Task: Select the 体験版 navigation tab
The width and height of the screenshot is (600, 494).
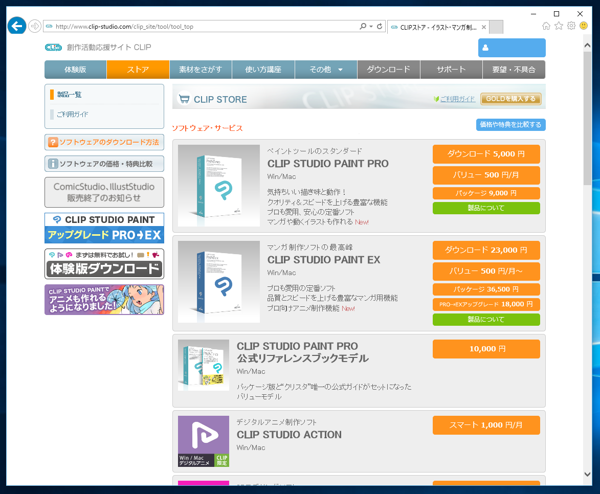Action: pyautogui.click(x=75, y=70)
